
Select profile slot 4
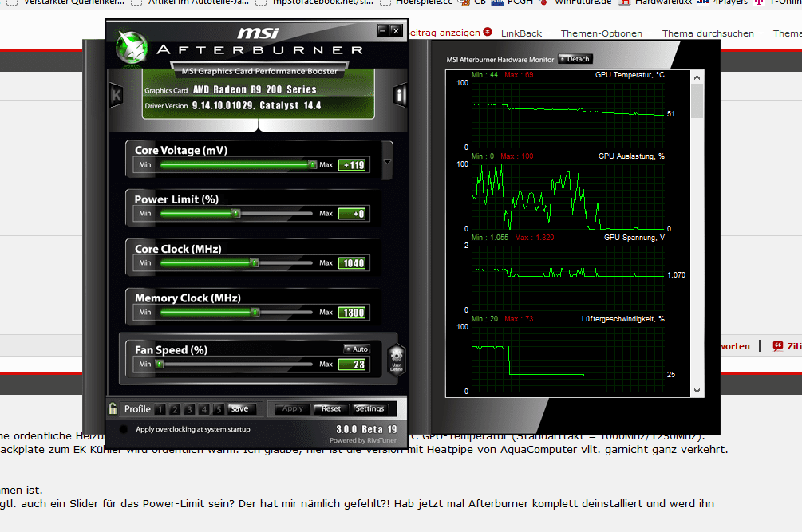(204, 409)
